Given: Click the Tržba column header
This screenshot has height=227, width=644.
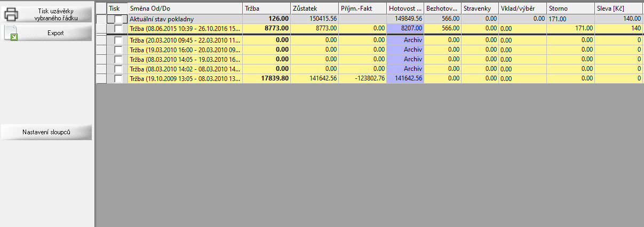Looking at the screenshot, I should pos(266,9).
